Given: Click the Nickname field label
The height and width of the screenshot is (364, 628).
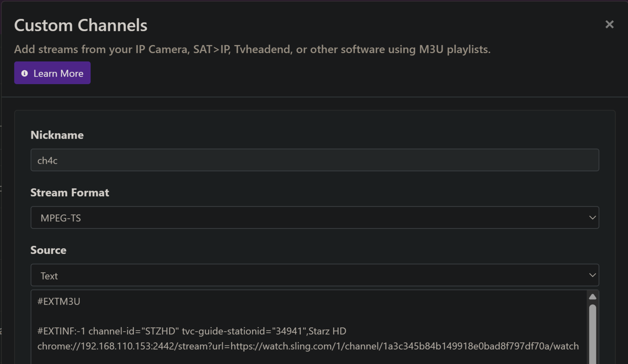Looking at the screenshot, I should [x=57, y=135].
